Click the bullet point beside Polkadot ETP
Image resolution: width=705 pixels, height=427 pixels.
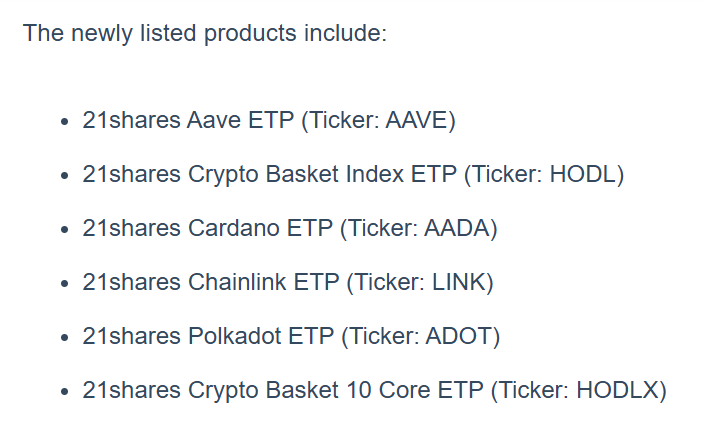[x=65, y=337]
